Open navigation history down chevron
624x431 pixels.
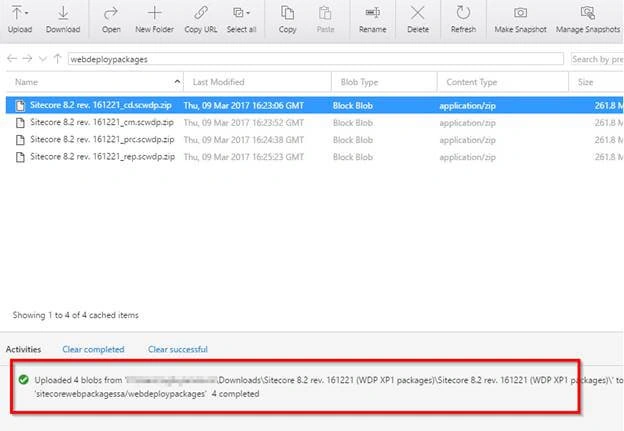coord(42,59)
